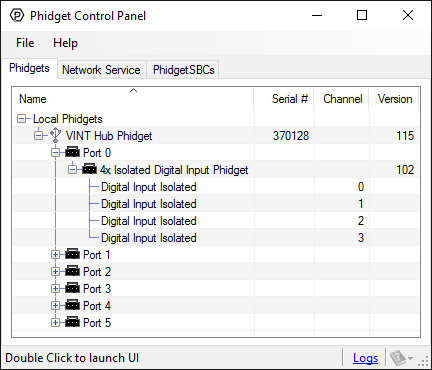The image size is (432, 370).
Task: Collapse the 4x Isolated Digital Input Phidget node
Action: coord(72,170)
